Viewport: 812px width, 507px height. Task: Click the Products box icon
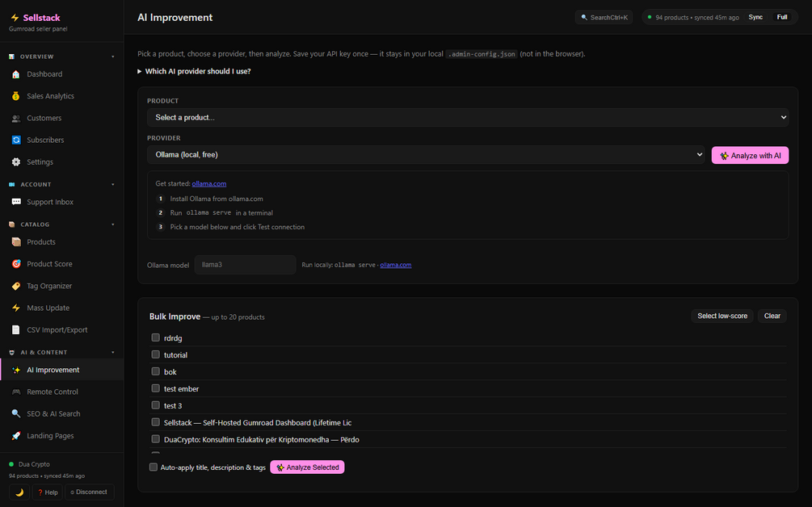click(16, 242)
